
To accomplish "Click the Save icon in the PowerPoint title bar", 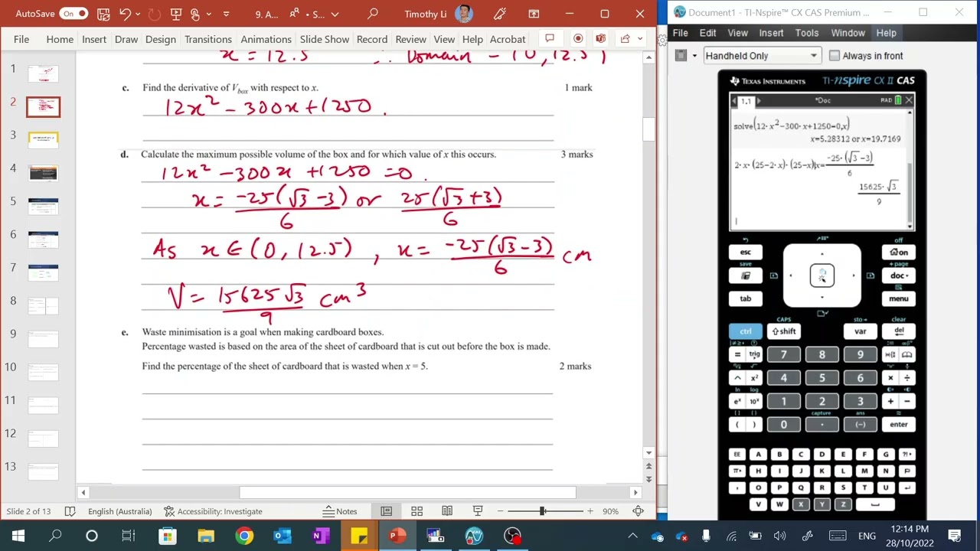I will tap(103, 14).
